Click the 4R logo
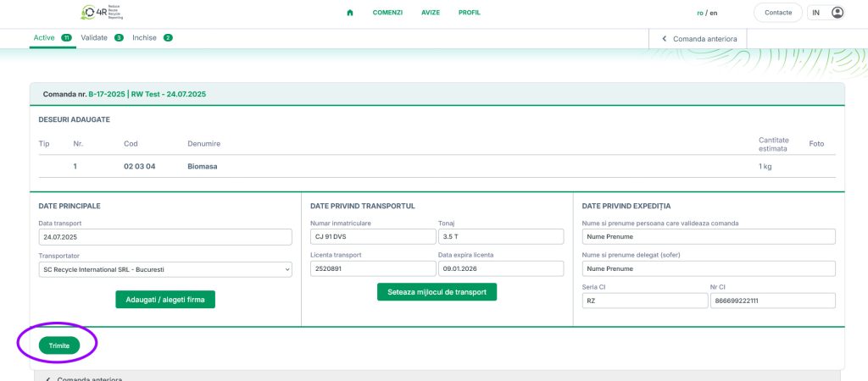The height and width of the screenshot is (381, 868). tap(102, 13)
